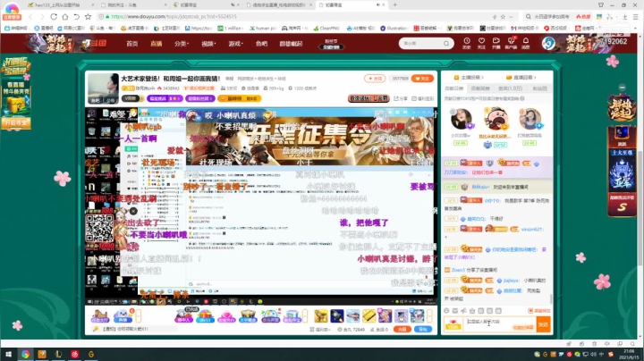Screen dimensions: 644x361
Task: Click the treasure chest open button on left
Action: (x=15, y=123)
